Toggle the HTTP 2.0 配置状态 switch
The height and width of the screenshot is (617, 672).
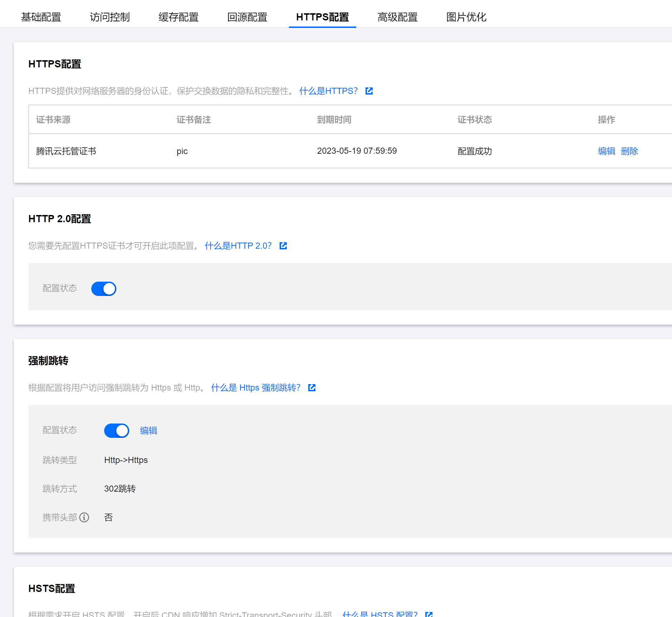click(x=104, y=289)
